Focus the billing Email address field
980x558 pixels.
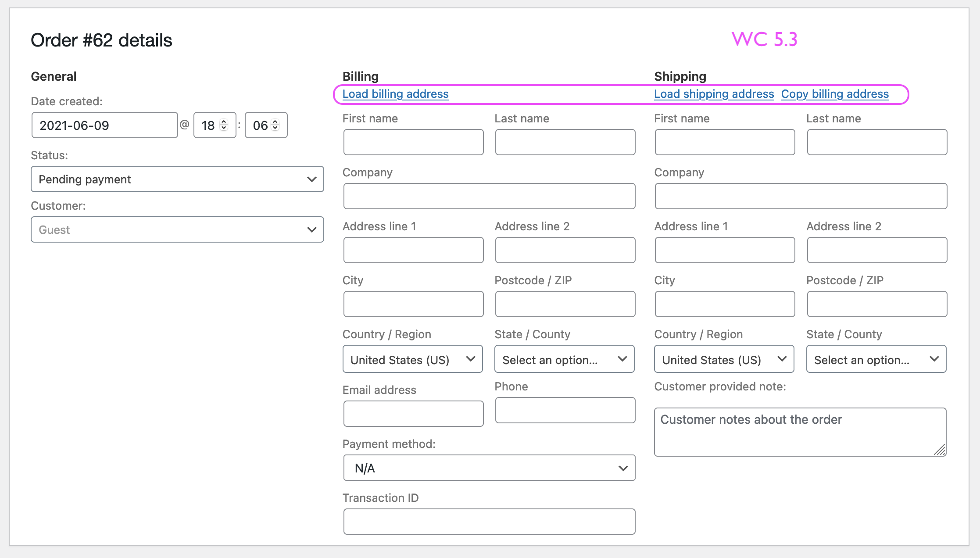point(414,413)
